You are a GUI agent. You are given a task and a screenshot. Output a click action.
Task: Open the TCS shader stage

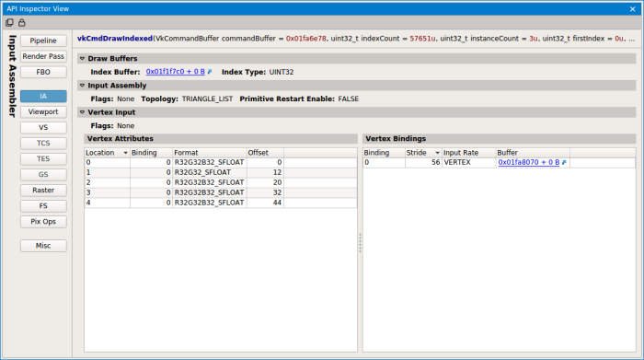click(x=43, y=143)
